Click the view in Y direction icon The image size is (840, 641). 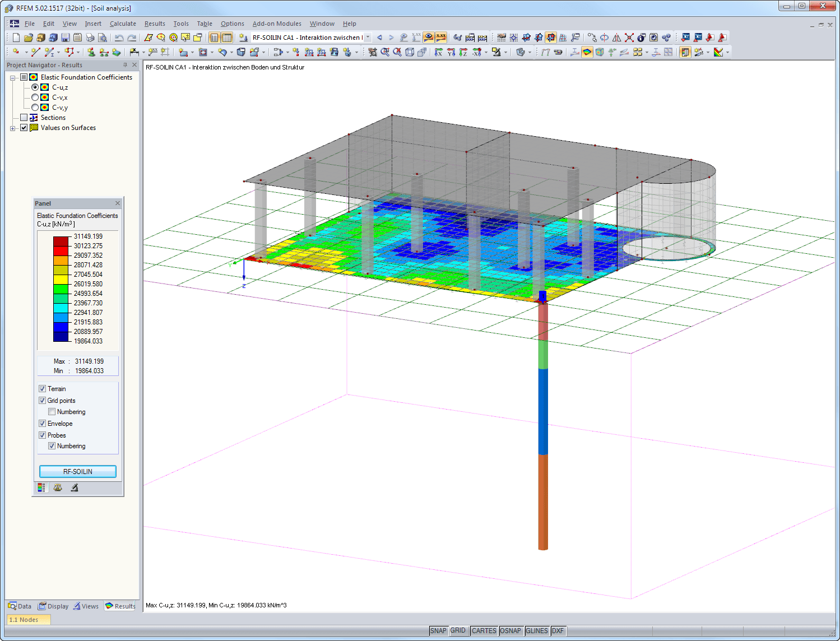[x=451, y=52]
